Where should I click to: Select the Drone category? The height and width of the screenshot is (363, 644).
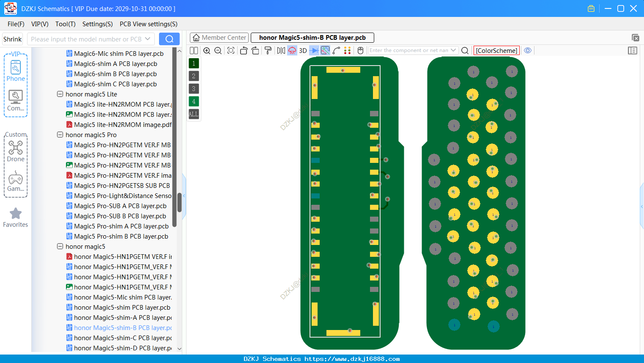[x=16, y=151]
